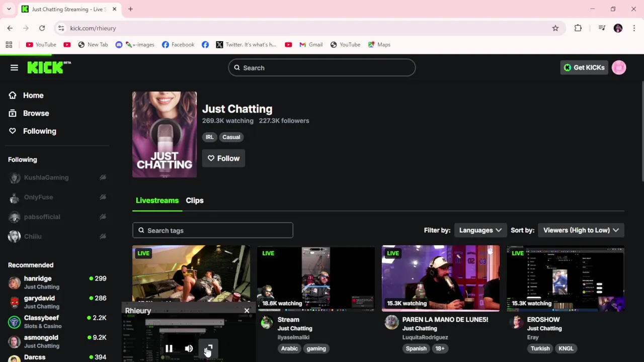Image resolution: width=644 pixels, height=362 pixels.
Task: Click the Get KICKs button
Action: pyautogui.click(x=584, y=67)
